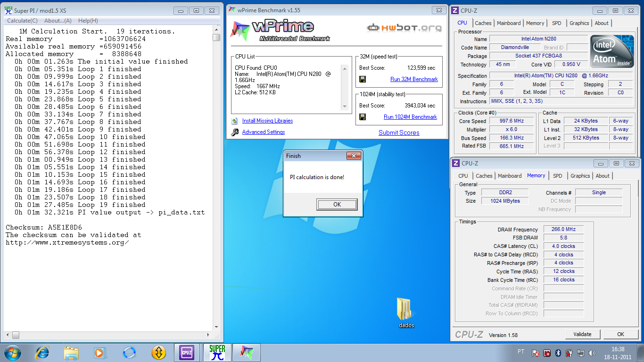Open SPD tab in lower CPU-Z window
The height and width of the screenshot is (362, 644).
point(558,176)
